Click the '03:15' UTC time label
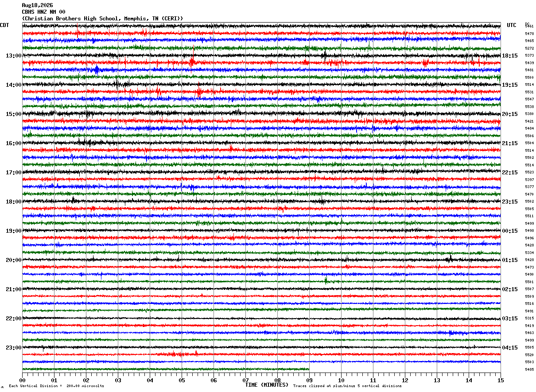 pyautogui.click(x=509, y=319)
